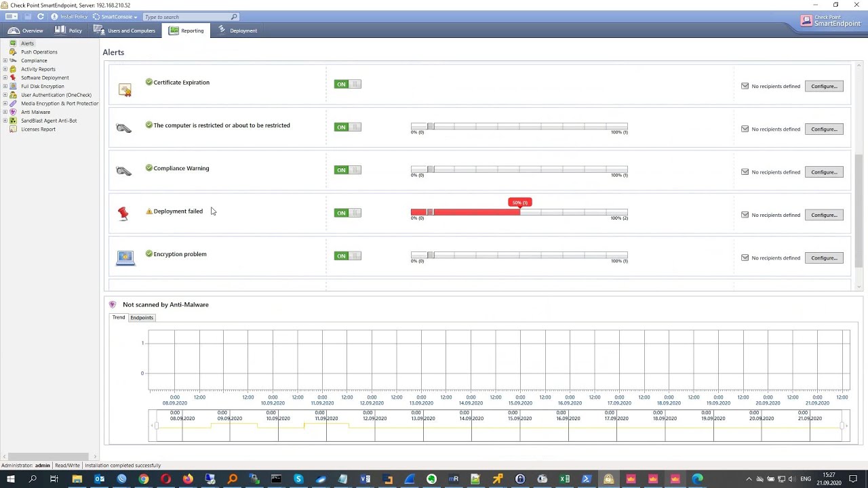Screen dimensions: 868x488
Task: Open Firefox from the taskbar
Action: [x=188, y=479]
